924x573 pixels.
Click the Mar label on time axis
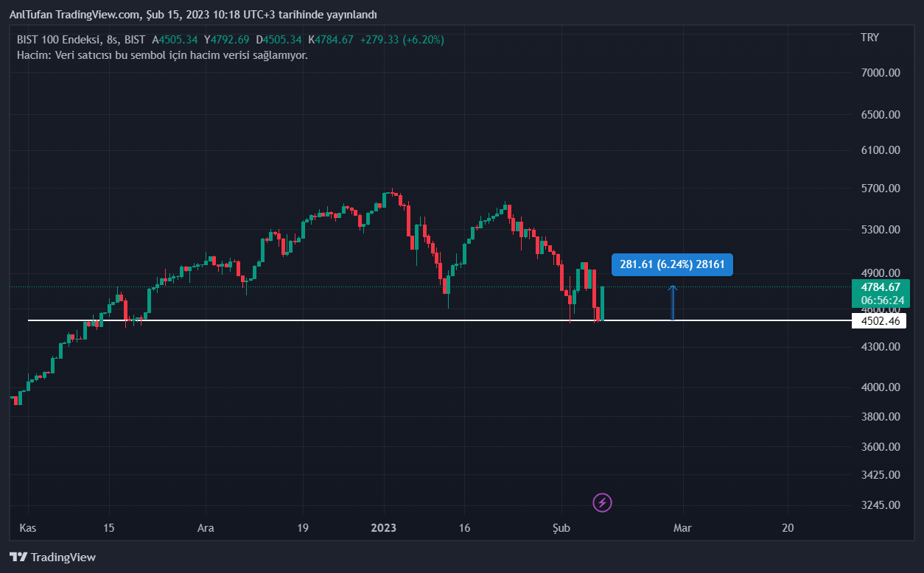(683, 527)
